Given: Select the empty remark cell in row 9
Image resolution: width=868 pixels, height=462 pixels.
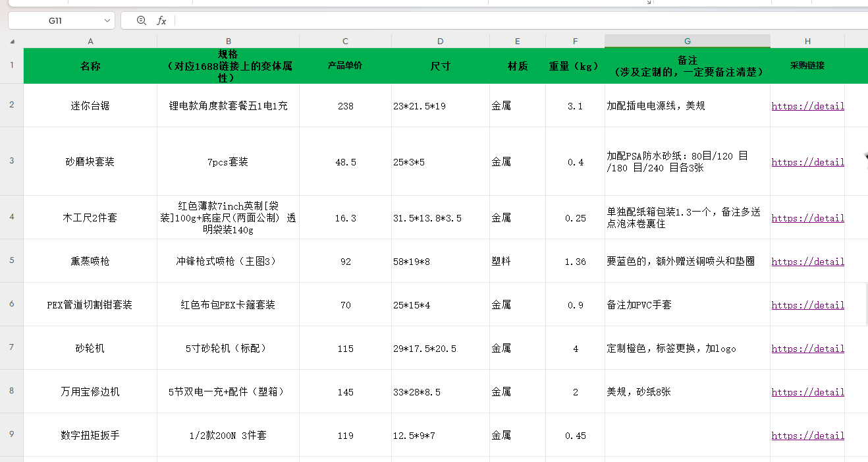Looking at the screenshot, I should pyautogui.click(x=687, y=435).
